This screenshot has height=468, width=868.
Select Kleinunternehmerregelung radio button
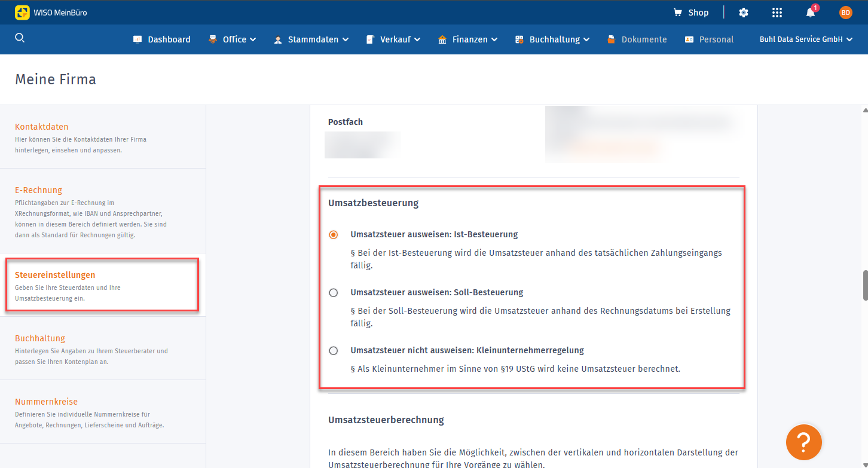click(334, 350)
